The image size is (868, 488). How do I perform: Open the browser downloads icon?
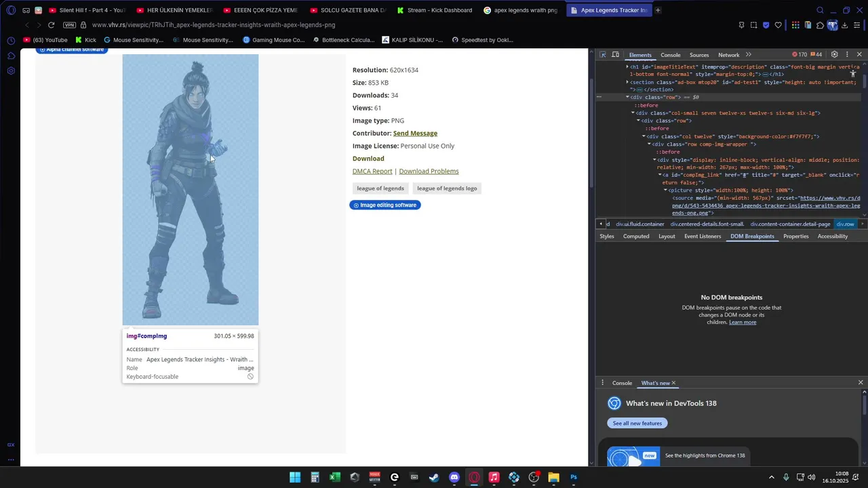[x=844, y=25]
